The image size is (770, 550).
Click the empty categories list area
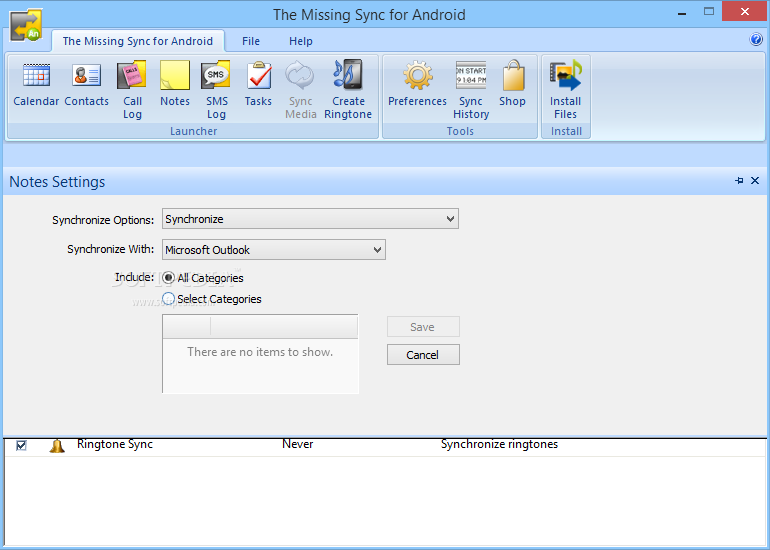coord(260,366)
